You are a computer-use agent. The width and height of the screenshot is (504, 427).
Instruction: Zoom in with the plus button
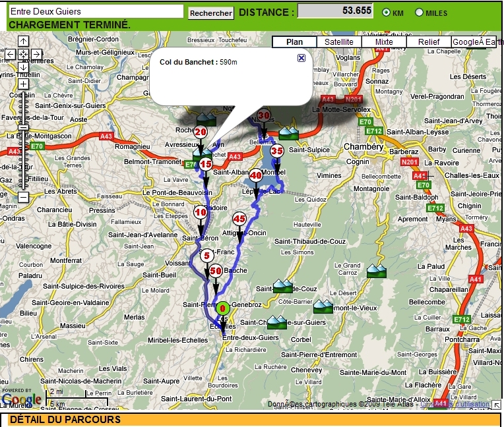(x=23, y=84)
